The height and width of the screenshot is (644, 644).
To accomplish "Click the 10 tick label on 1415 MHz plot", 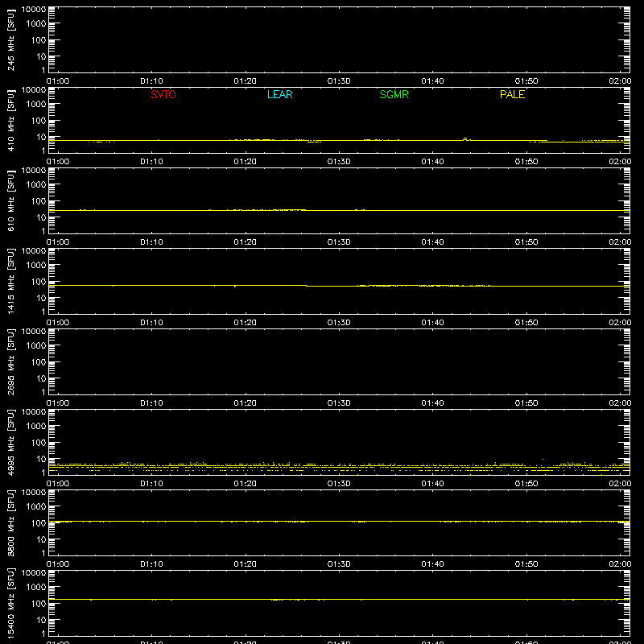I will pos(41,298).
